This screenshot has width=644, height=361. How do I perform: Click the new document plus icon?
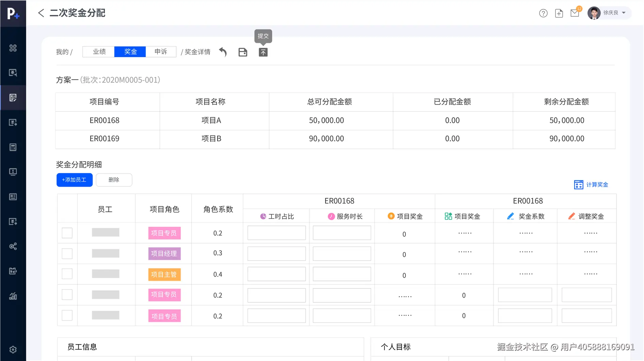click(559, 13)
